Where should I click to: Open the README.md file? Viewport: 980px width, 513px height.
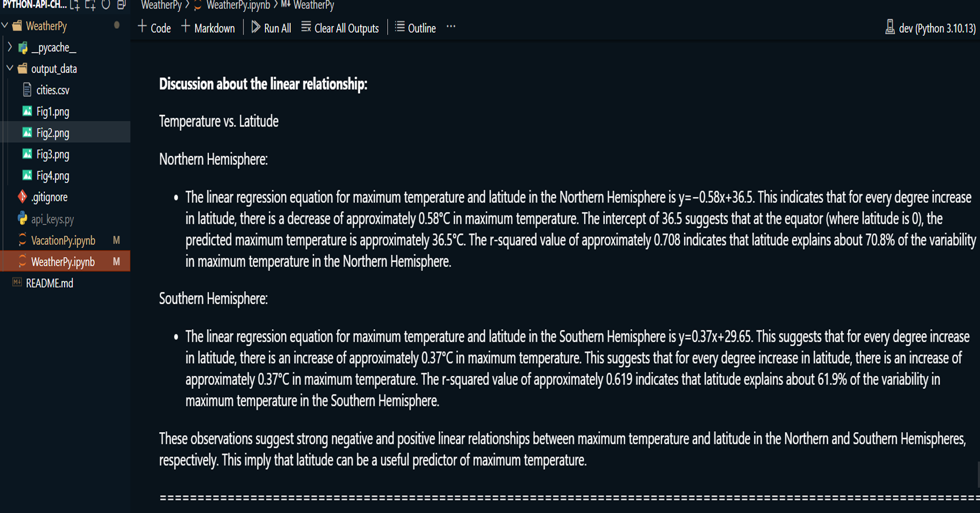[50, 283]
